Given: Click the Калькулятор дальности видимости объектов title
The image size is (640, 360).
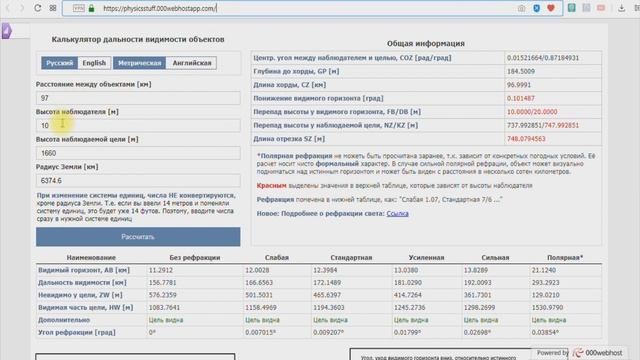Looking at the screenshot, I should [138, 40].
